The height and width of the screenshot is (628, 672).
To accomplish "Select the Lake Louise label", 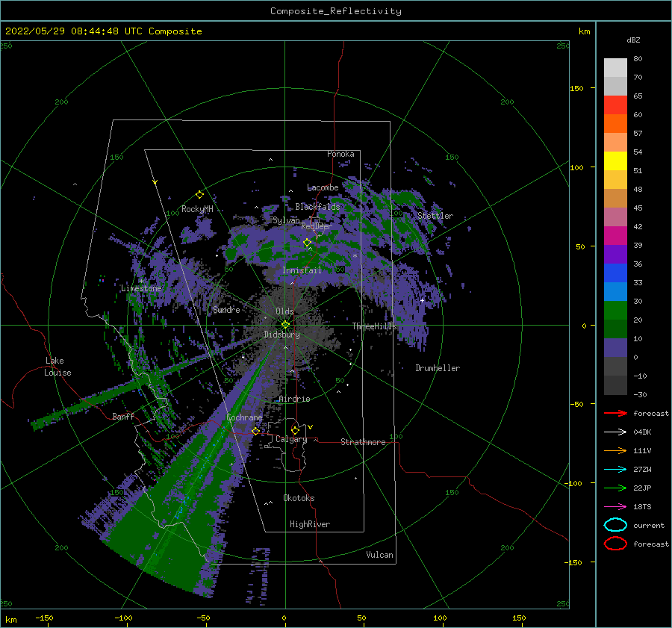I will [58, 367].
